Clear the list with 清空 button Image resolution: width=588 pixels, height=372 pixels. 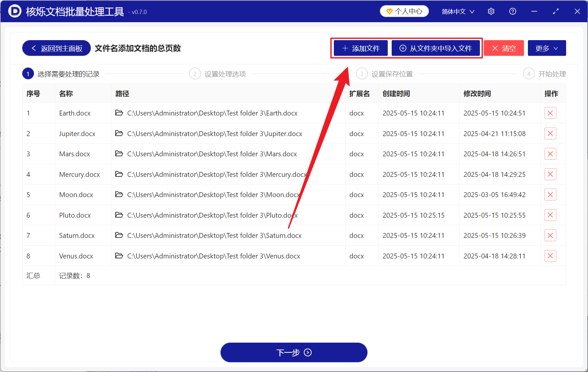504,48
